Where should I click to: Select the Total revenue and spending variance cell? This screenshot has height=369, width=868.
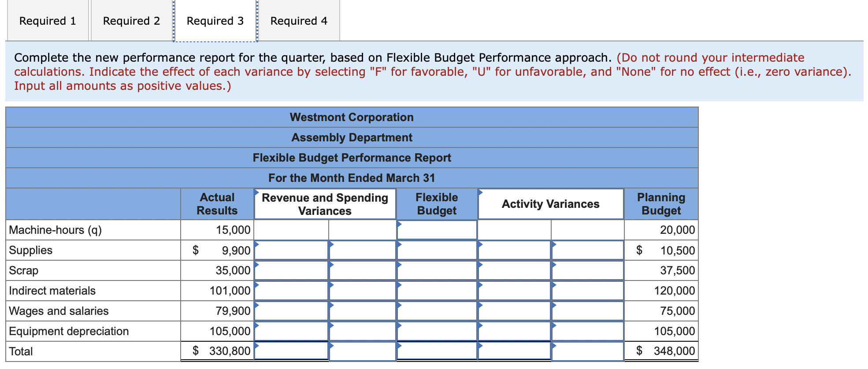pyautogui.click(x=291, y=351)
